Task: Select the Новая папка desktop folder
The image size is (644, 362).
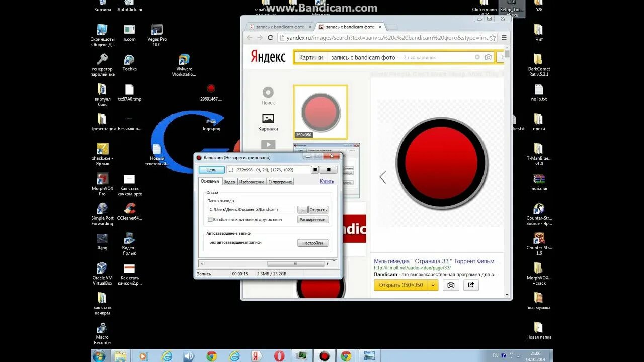Action: pos(538,330)
